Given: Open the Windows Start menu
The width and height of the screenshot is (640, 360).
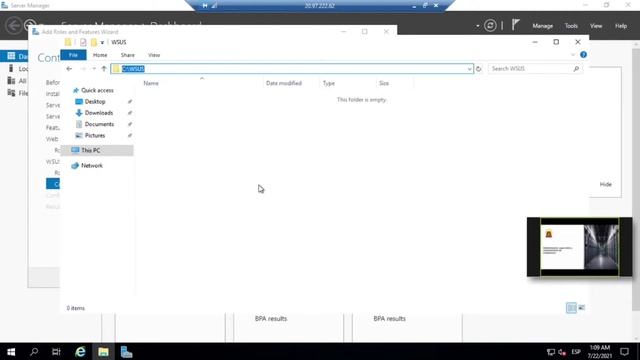Looking at the screenshot, I should 11,352.
